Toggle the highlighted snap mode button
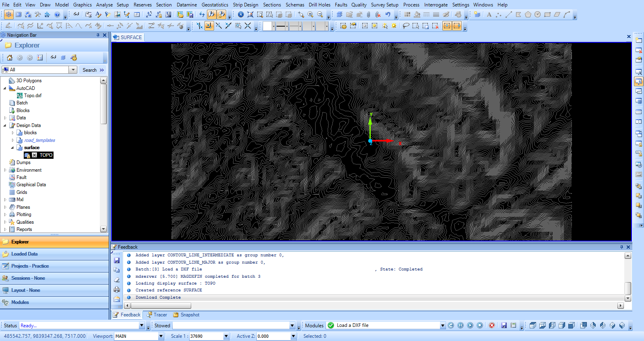This screenshot has height=341, width=644. (x=209, y=26)
